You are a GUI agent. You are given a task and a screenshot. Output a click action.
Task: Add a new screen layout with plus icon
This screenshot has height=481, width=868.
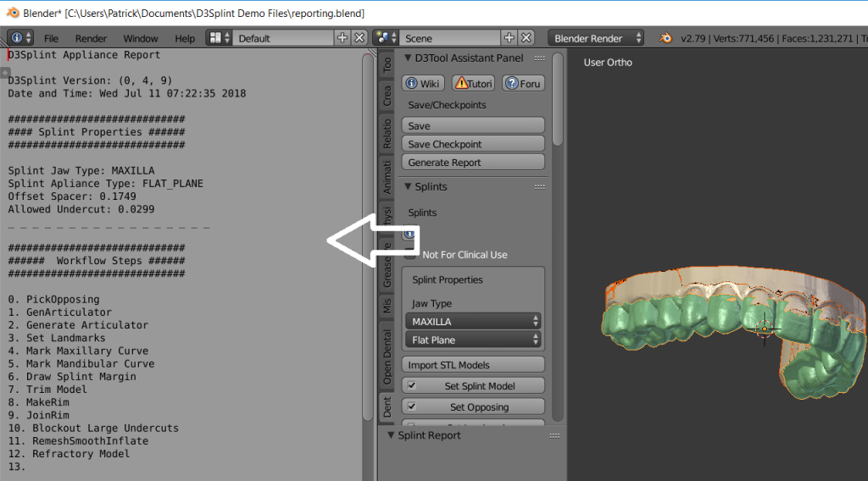[342, 37]
